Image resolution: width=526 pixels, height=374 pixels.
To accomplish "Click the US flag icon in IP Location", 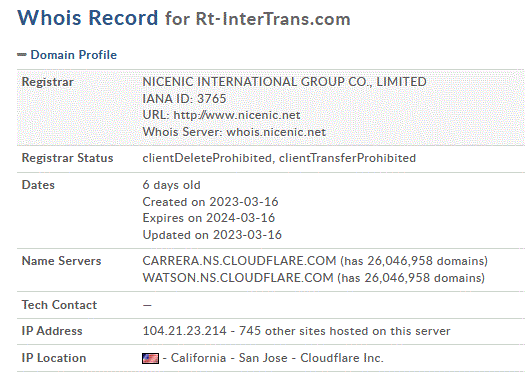I will [x=150, y=358].
